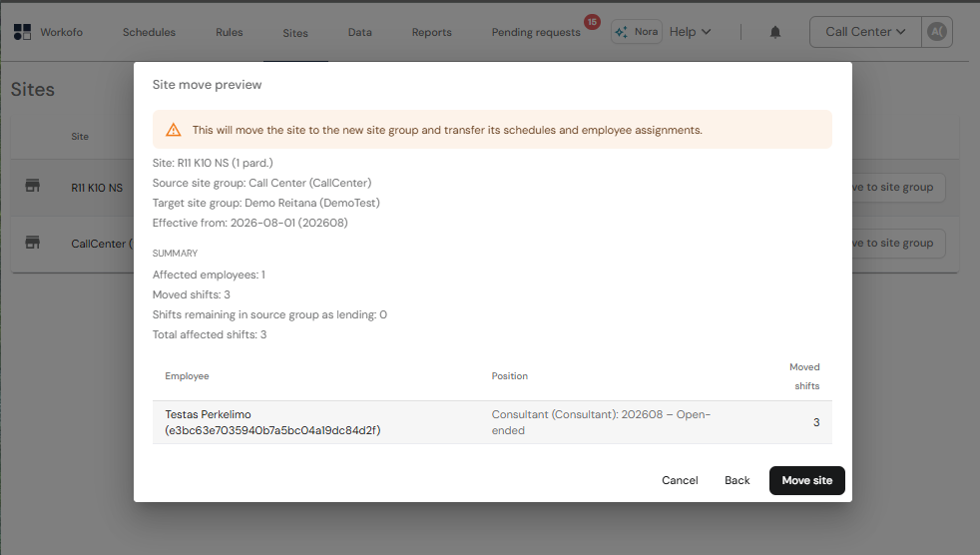The image size is (980, 555).
Task: Click the Site move preview title
Action: tap(207, 85)
